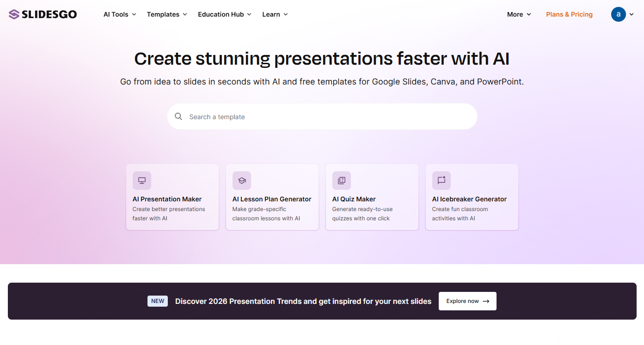Image resolution: width=644 pixels, height=345 pixels.
Task: Click the Explore now button
Action: 467,301
